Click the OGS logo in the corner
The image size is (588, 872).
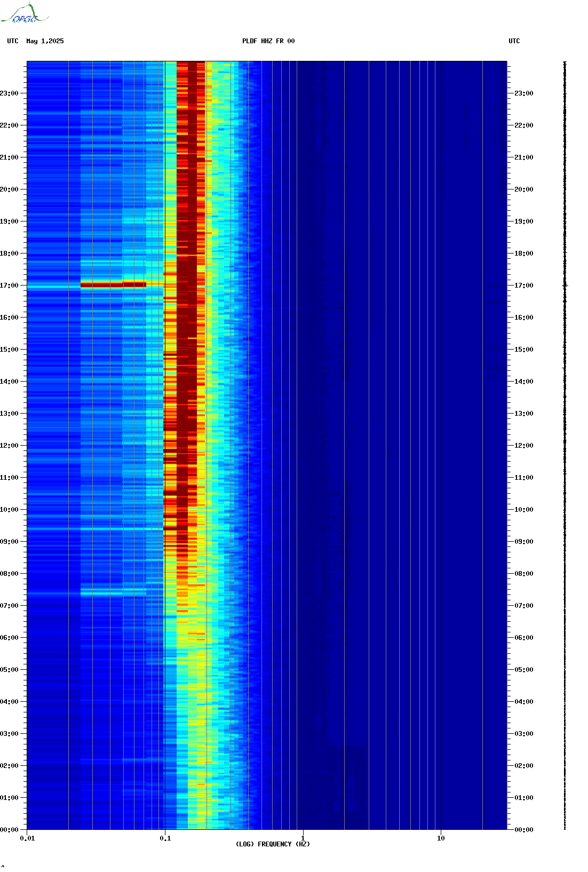(x=24, y=13)
